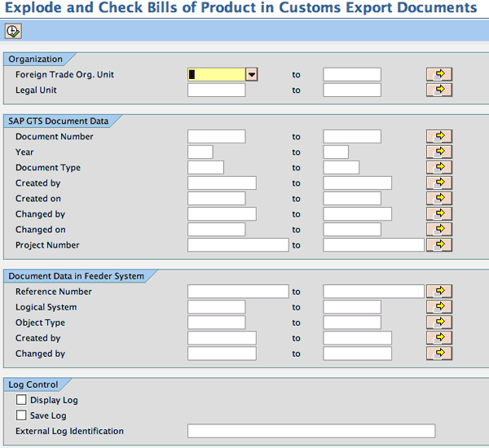Open multiple selection arrow for Legal Unit
This screenshot has height=448, width=489.
(439, 90)
